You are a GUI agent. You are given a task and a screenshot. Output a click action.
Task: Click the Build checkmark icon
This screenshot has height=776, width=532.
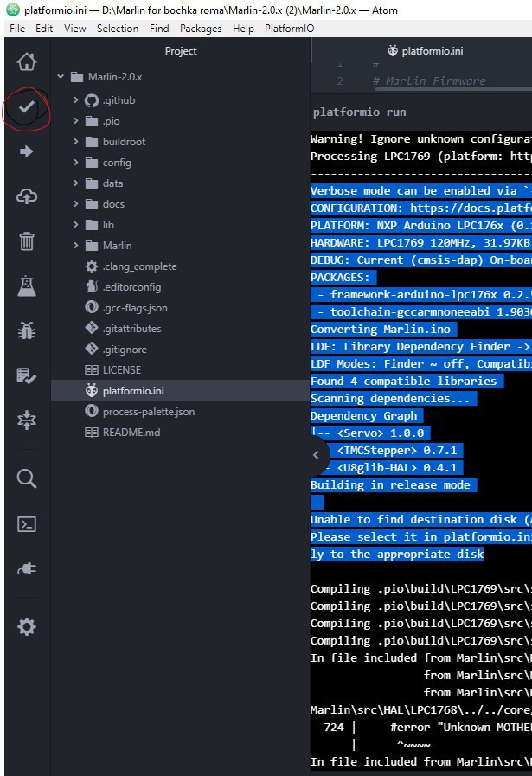pos(27,107)
